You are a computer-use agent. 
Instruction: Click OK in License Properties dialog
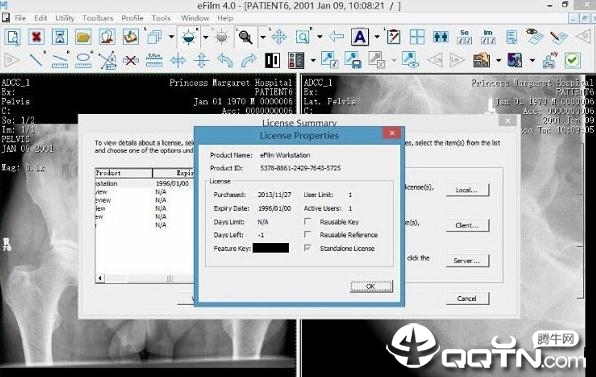(x=371, y=287)
